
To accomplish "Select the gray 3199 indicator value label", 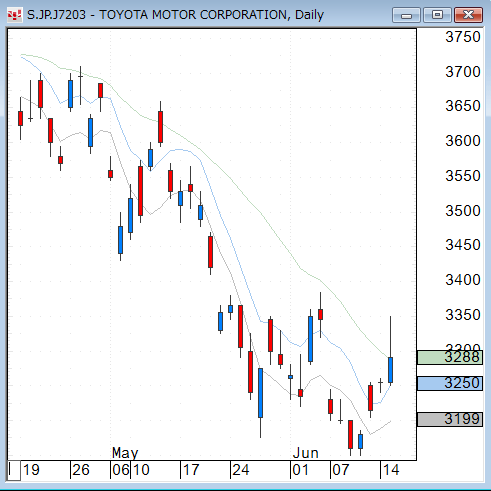I will [450, 419].
